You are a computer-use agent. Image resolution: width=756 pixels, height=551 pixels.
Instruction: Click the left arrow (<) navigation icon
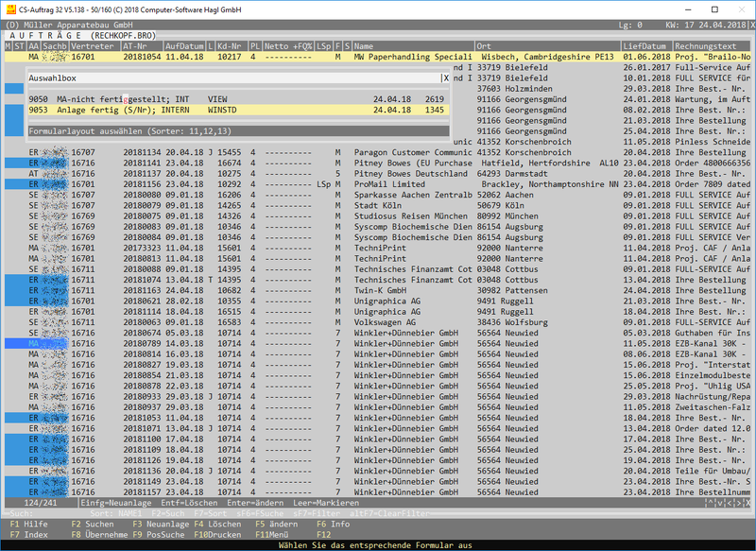tap(728, 502)
